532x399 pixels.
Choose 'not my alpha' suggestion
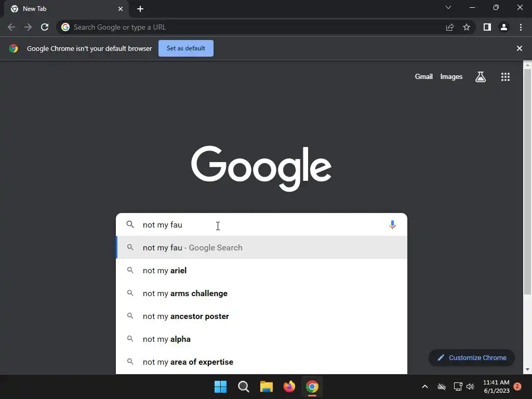click(262, 339)
